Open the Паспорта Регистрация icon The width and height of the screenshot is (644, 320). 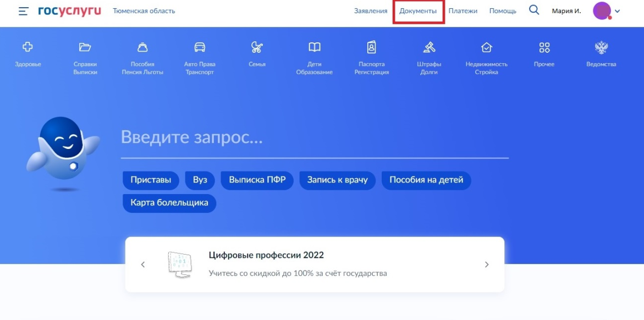tap(372, 48)
